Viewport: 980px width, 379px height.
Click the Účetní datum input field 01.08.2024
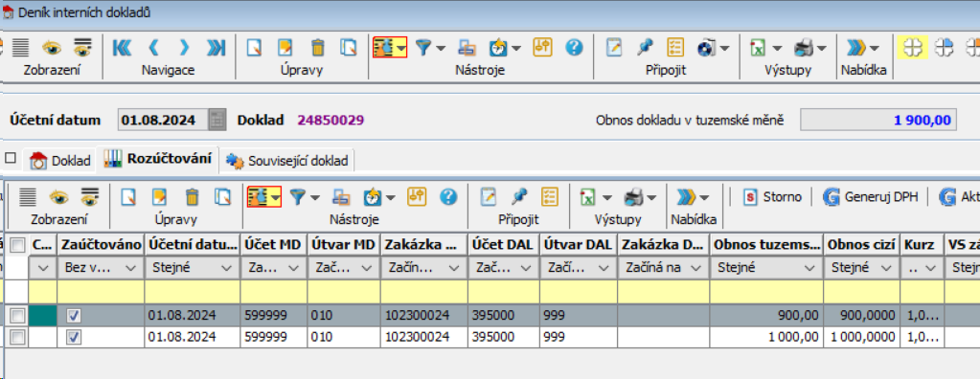point(163,120)
